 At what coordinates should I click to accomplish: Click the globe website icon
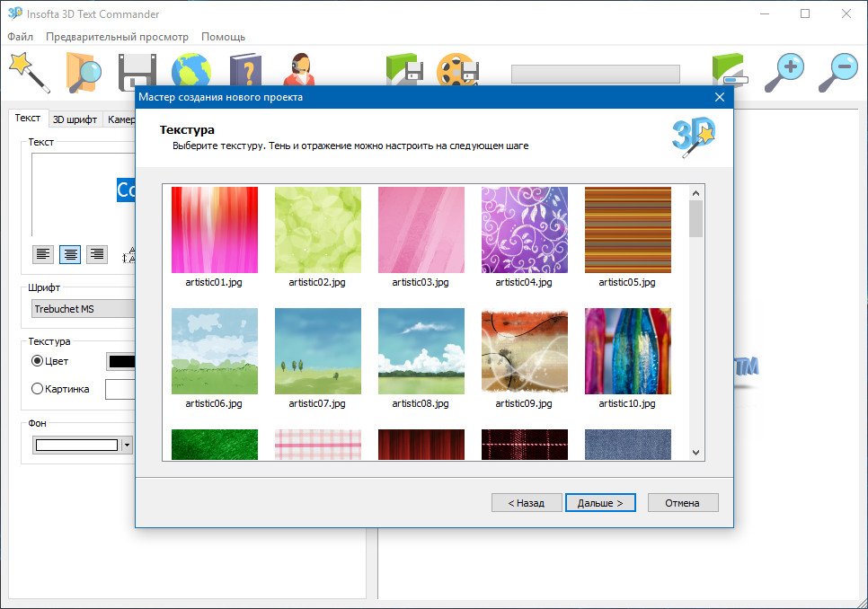point(191,72)
